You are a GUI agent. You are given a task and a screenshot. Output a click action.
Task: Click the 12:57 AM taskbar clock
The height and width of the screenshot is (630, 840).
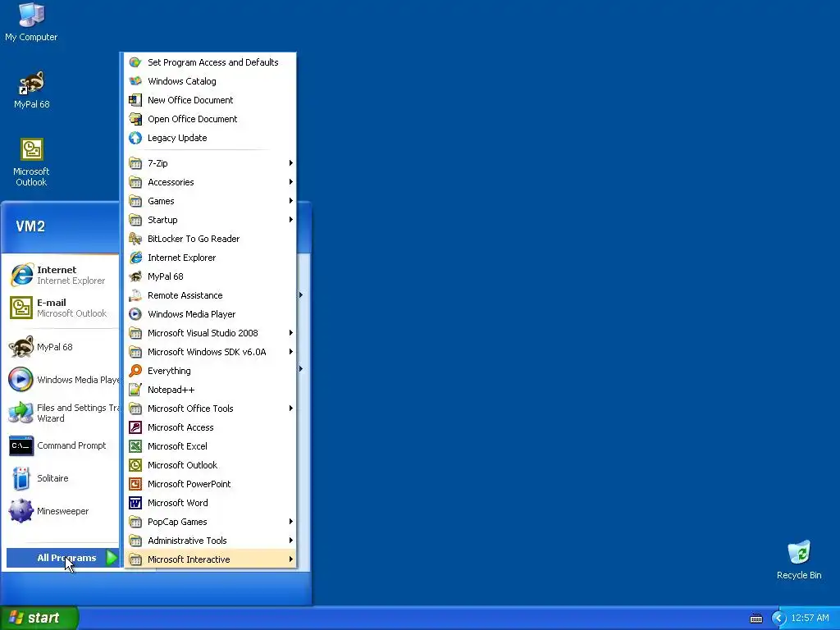(810, 619)
